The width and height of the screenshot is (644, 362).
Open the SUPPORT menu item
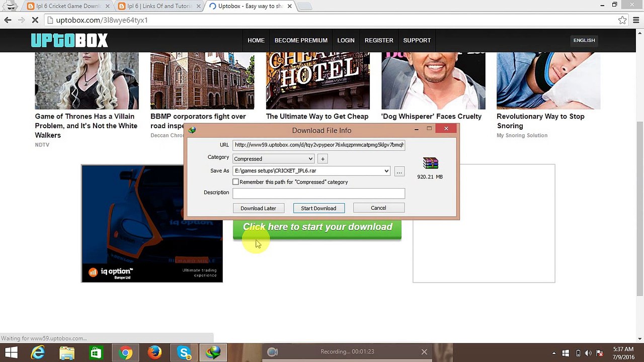point(417,40)
